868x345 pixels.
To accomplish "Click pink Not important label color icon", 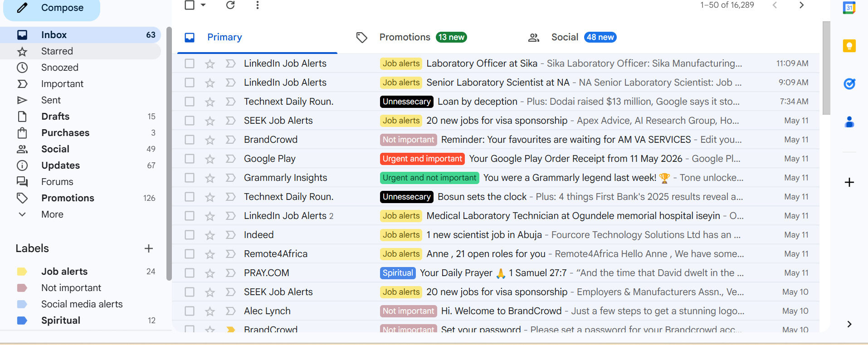I will tap(22, 288).
